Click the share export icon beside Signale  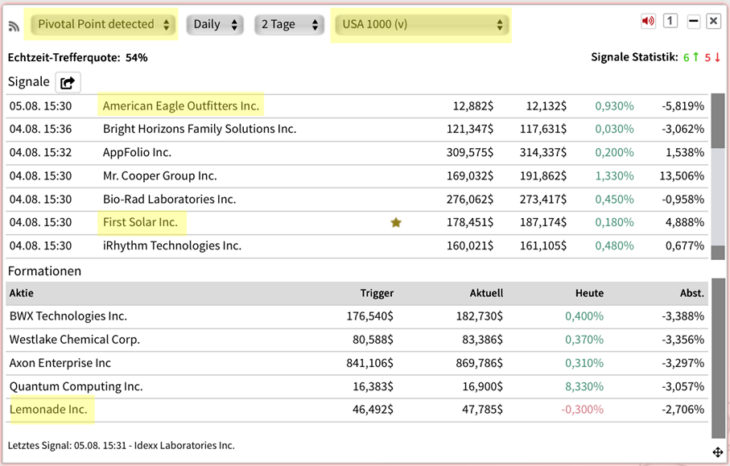68,83
